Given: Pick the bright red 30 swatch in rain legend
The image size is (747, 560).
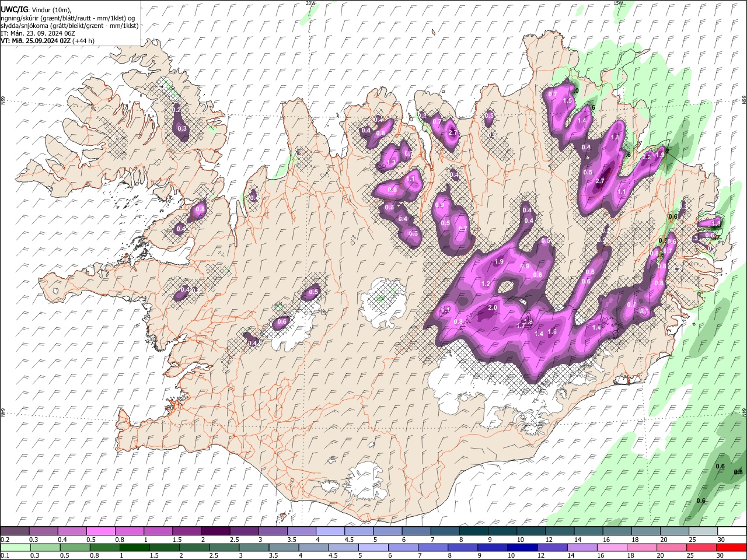Looking at the screenshot, I should tap(731, 547).
